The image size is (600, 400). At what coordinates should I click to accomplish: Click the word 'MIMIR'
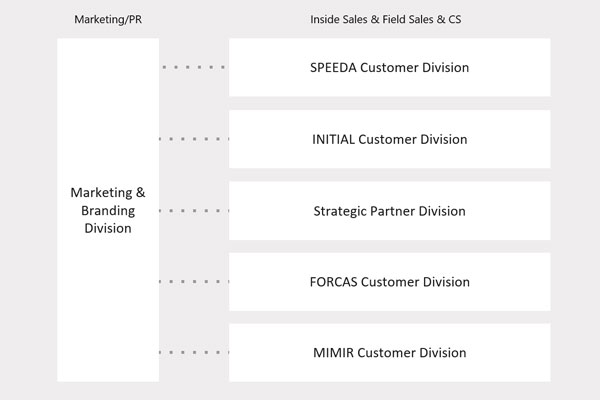[333, 352]
